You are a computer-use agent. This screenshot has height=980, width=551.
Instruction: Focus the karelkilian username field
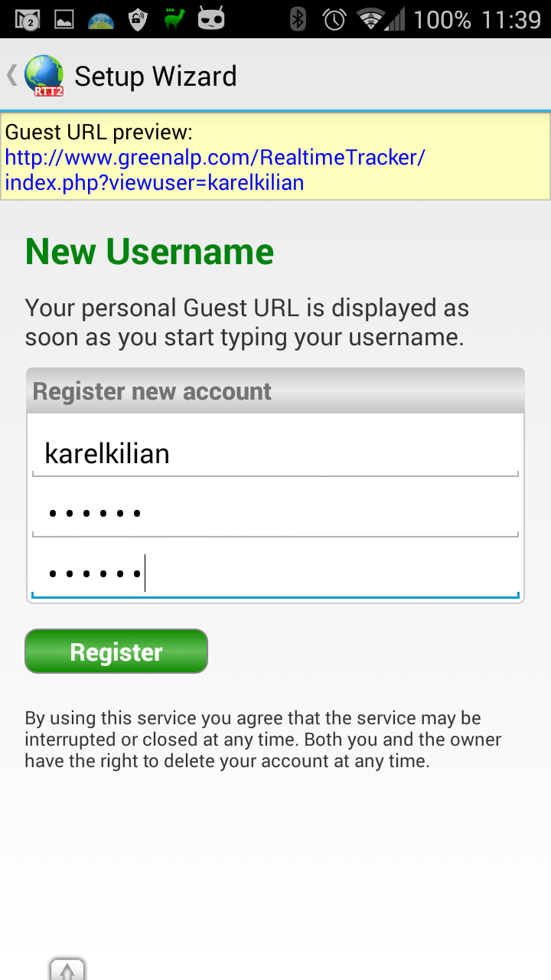pyautogui.click(x=275, y=453)
